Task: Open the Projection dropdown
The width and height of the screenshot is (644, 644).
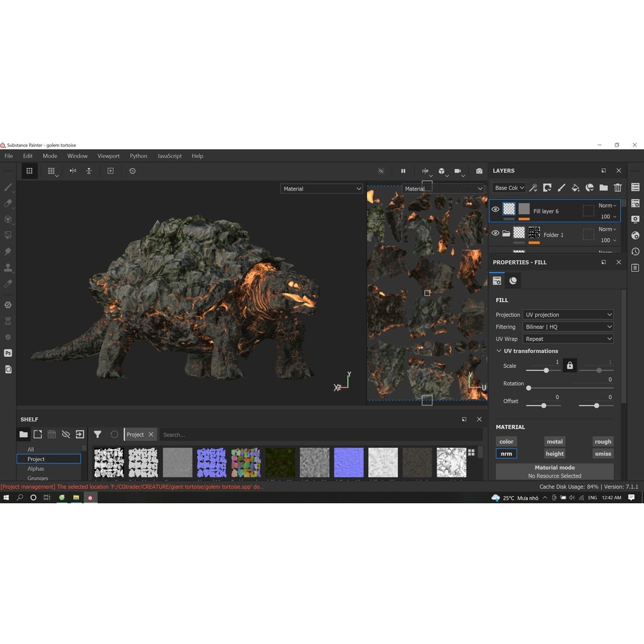Action: [568, 315]
